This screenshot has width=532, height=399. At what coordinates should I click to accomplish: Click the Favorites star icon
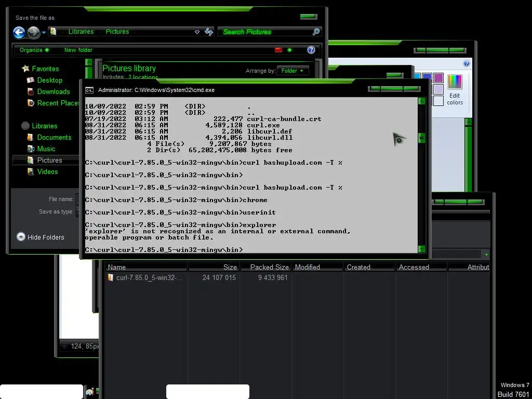(25, 69)
